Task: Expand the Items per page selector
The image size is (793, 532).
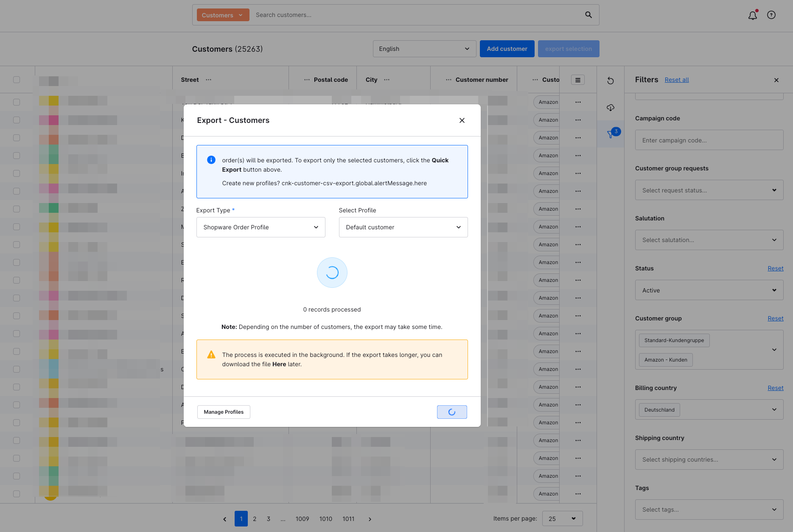Action: coord(562,518)
